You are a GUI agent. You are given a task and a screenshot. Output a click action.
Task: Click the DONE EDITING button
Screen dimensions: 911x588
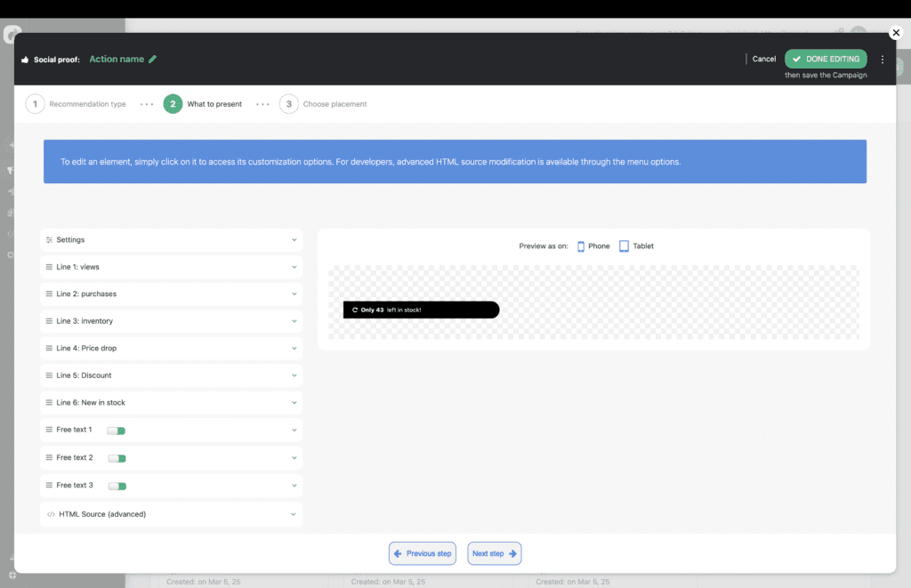pos(825,59)
